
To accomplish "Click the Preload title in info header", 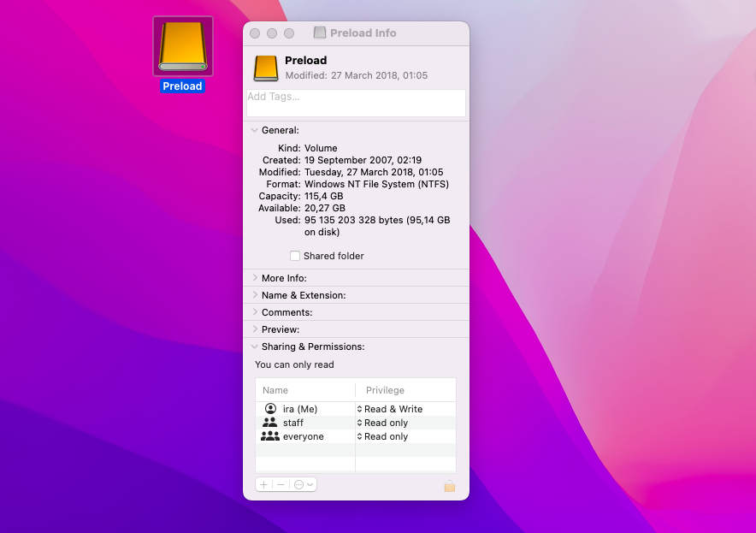I will tap(305, 60).
